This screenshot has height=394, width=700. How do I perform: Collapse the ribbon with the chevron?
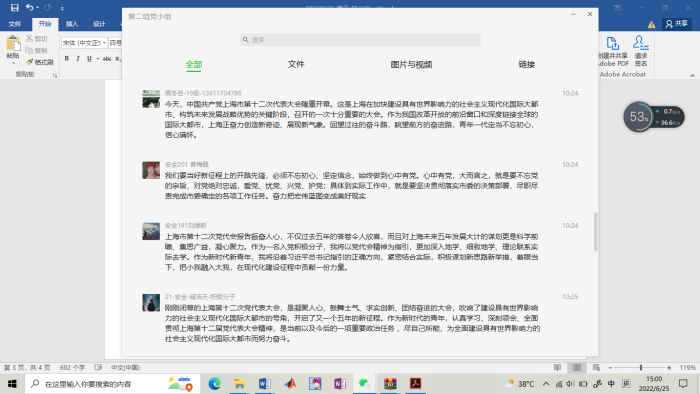(692, 75)
